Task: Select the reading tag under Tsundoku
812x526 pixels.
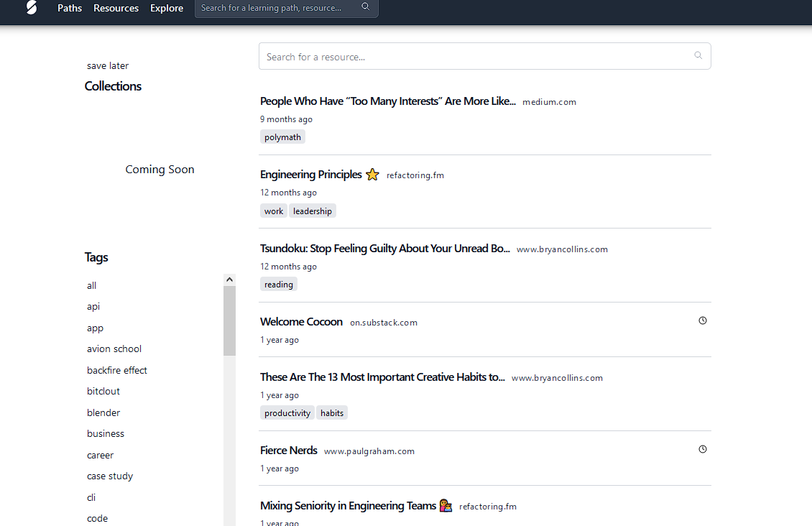Action: pos(278,284)
